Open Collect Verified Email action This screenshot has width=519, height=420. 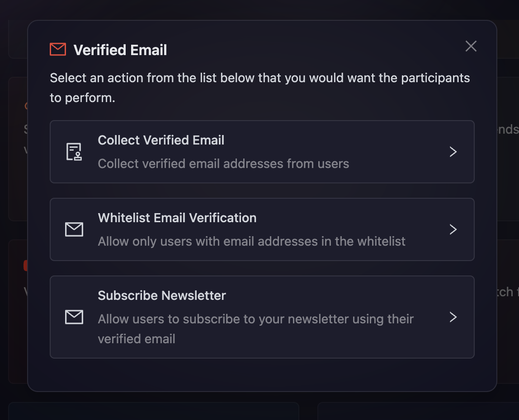262,152
